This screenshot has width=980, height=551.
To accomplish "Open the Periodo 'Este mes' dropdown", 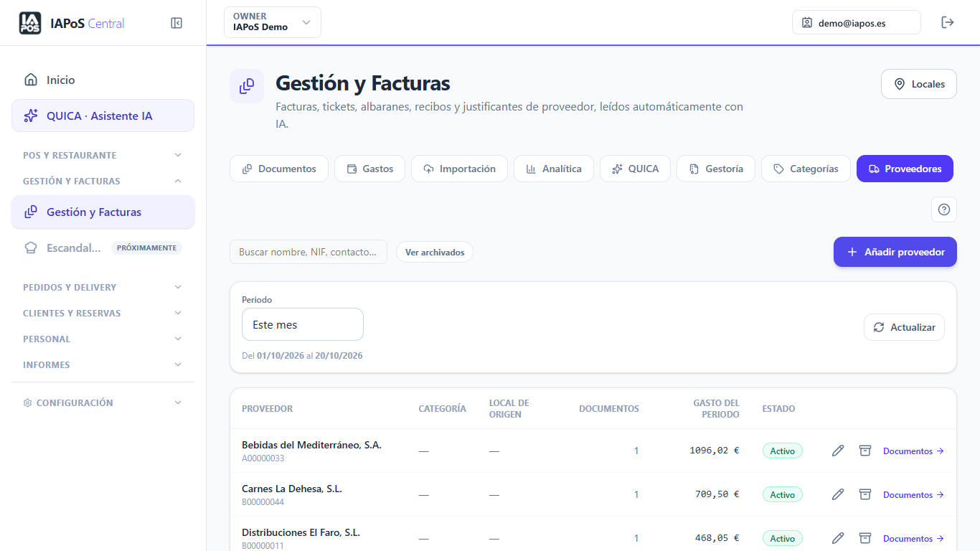I will (x=303, y=324).
